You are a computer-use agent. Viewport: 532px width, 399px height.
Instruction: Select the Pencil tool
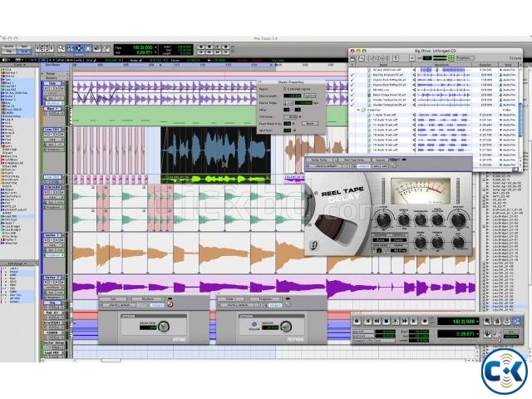pos(106,48)
